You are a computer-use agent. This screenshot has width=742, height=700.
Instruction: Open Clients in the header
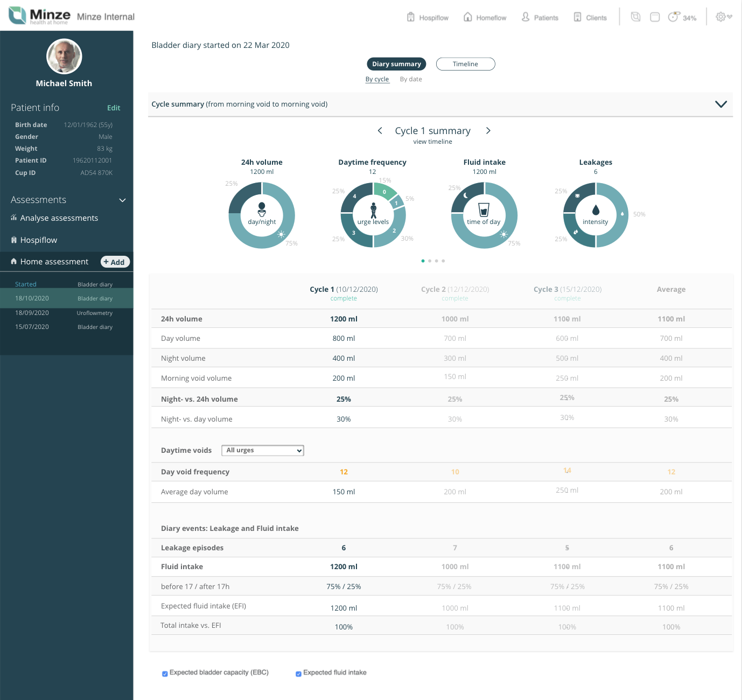pos(590,17)
